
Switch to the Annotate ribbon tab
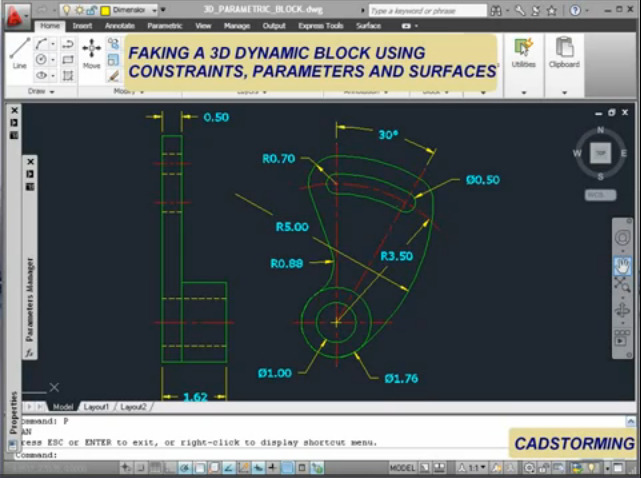pos(120,26)
